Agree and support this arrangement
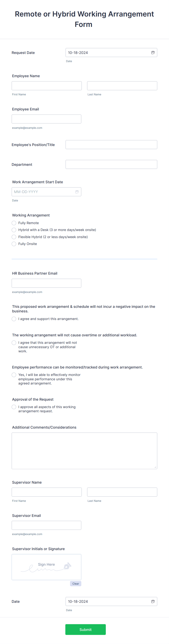 click(14, 319)
